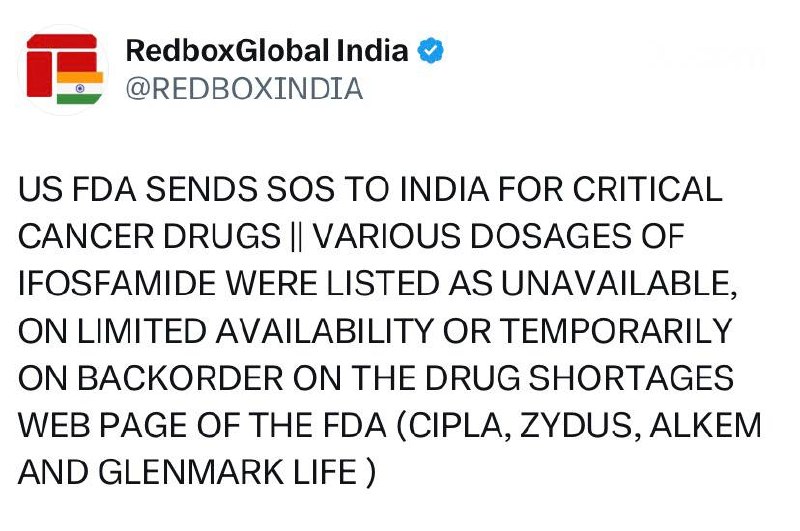Image resolution: width=800 pixels, height=531 pixels.
Task: Select the word IFOSFAMIDE in tweet
Action: (x=117, y=284)
